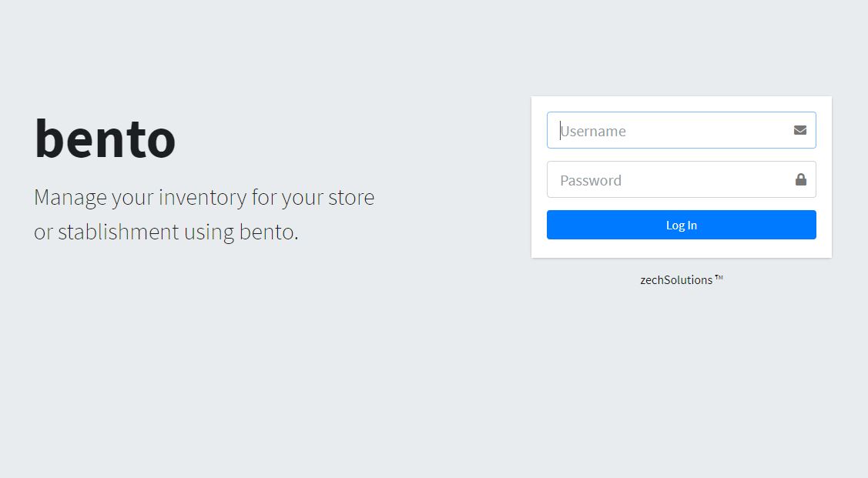Click the "Manage your inventory for your store" text
868x478 pixels.
[x=204, y=198]
